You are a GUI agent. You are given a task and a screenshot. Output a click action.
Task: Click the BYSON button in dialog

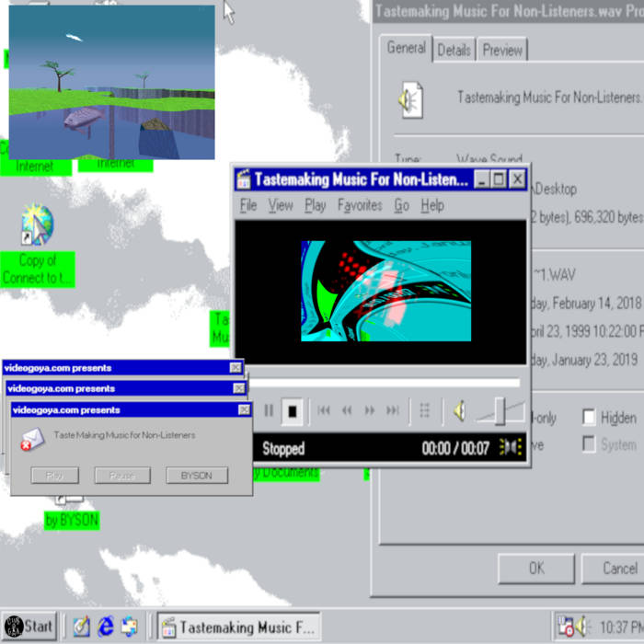[x=196, y=476]
